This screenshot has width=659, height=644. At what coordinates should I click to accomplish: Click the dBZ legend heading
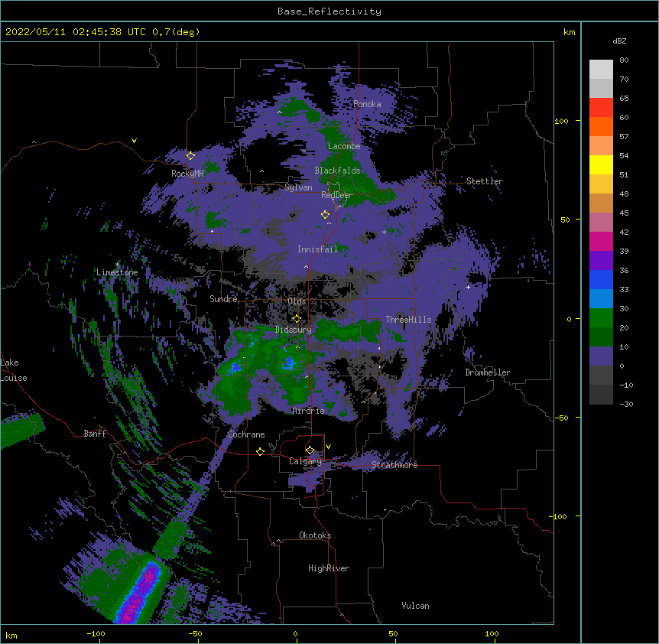click(619, 41)
